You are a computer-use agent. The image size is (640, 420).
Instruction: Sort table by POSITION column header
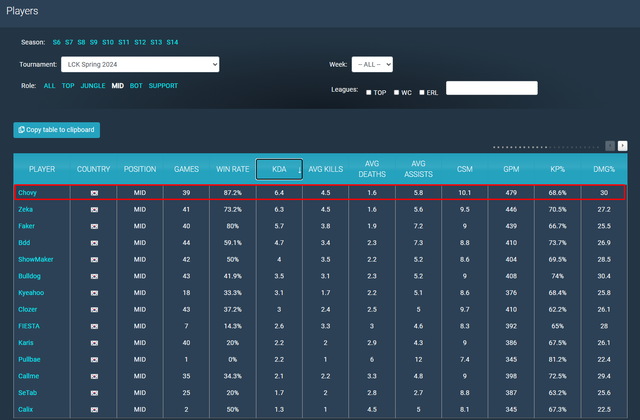[x=140, y=169]
